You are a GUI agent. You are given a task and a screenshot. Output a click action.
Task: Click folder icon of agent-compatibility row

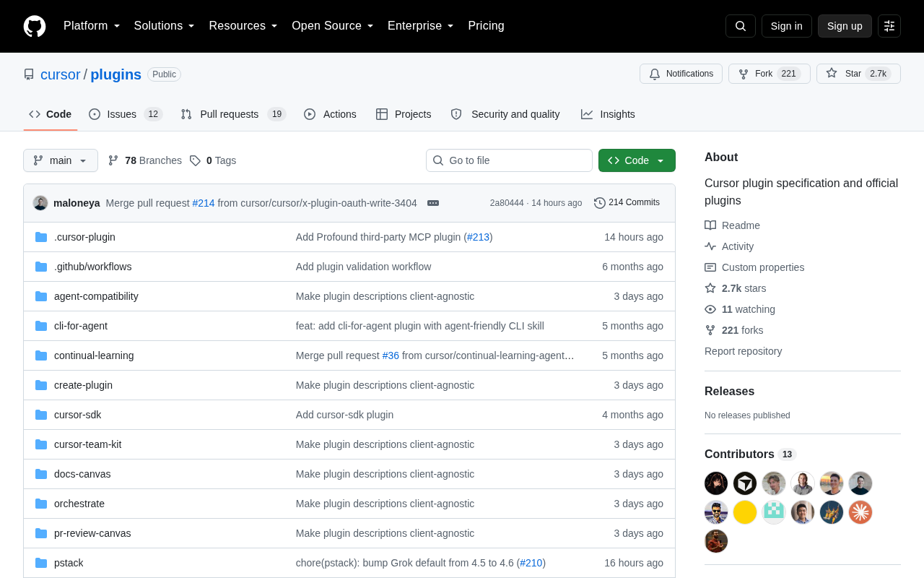(41, 296)
